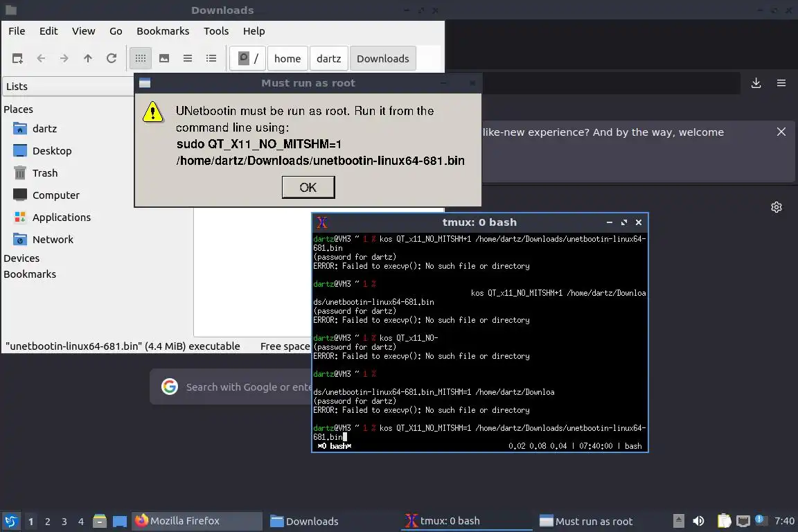The height and width of the screenshot is (532, 798).
Task: Minimize the tmux terminal window
Action: pos(609,222)
